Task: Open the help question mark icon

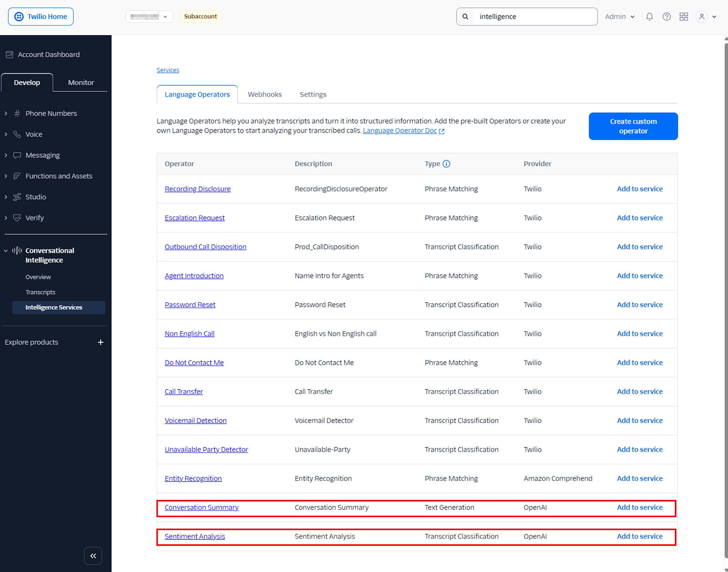Action: pos(666,17)
